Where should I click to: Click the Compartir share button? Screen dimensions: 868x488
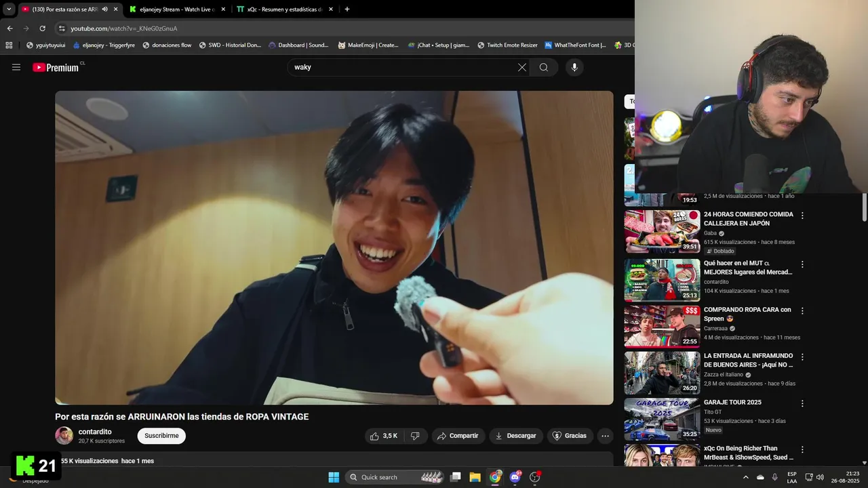click(x=458, y=436)
